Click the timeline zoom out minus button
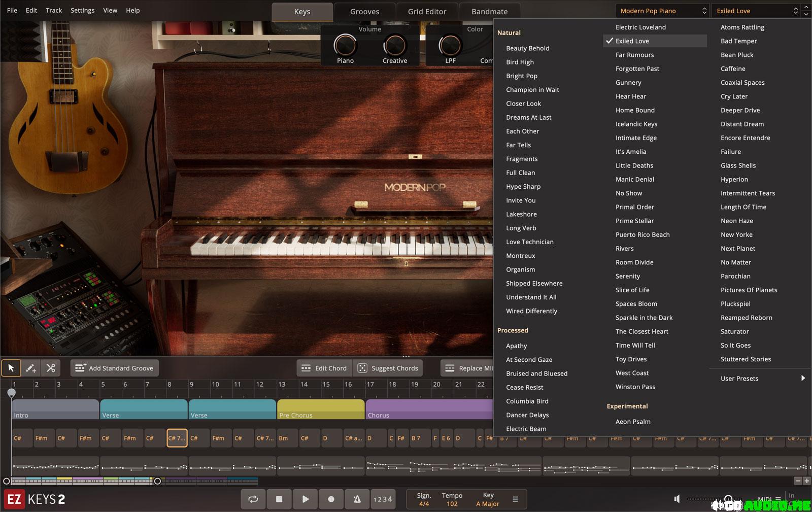 coord(798,481)
